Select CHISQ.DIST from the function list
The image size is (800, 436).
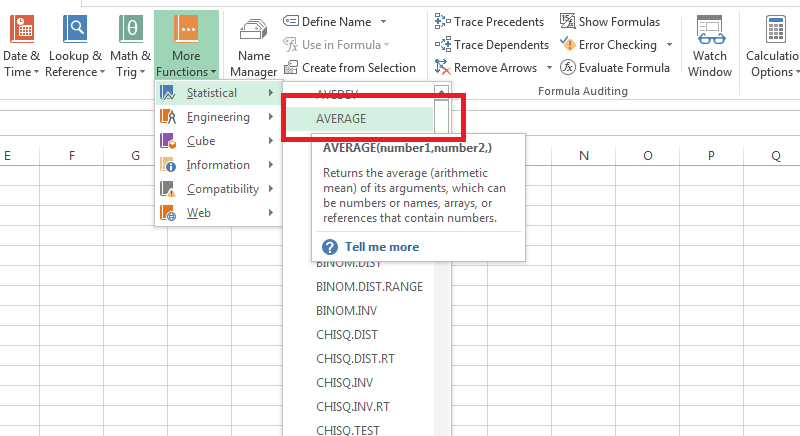[x=346, y=334]
